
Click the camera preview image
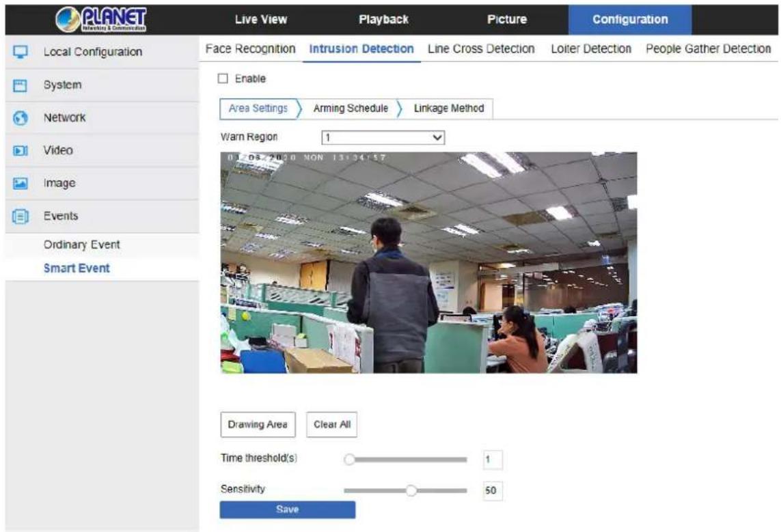(429, 263)
